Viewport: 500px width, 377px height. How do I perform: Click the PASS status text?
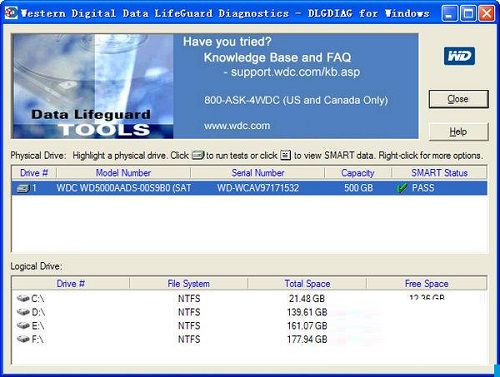coord(423,188)
